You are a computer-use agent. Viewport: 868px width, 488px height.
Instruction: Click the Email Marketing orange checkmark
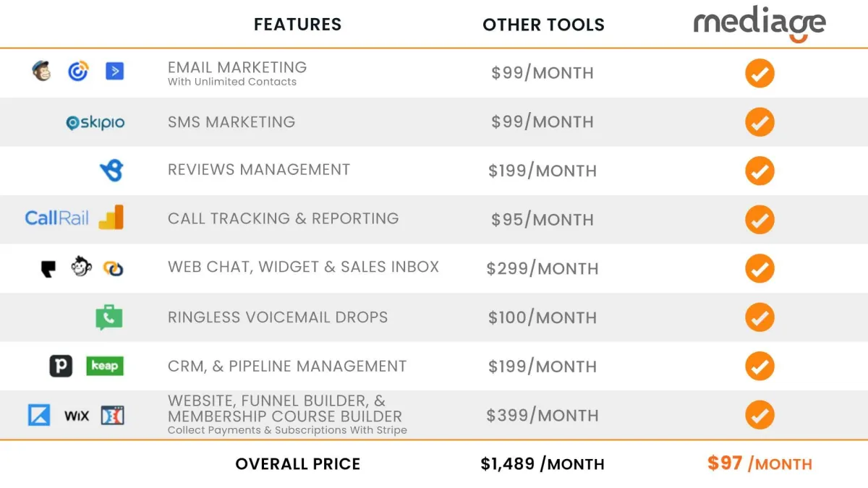759,73
